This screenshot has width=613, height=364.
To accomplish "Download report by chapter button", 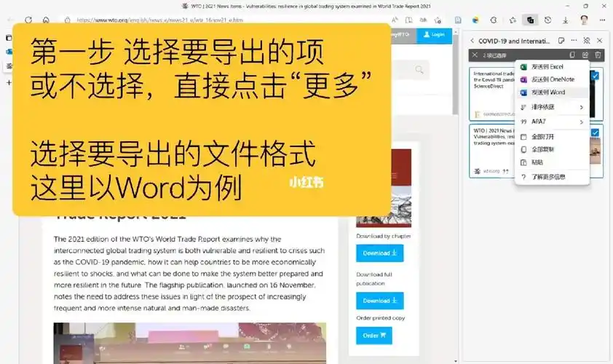I will [x=379, y=253].
